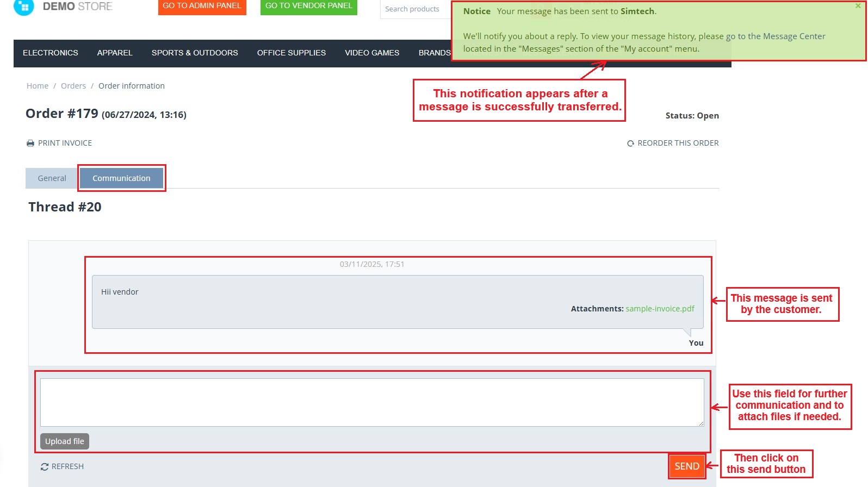Image resolution: width=868 pixels, height=487 pixels.
Task: Switch to the General tab
Action: (x=52, y=178)
